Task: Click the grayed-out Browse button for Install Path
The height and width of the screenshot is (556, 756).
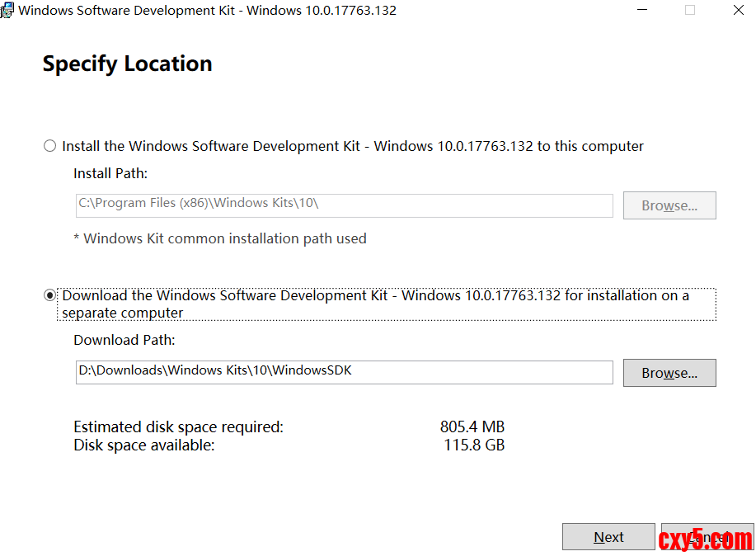Action: [669, 205]
